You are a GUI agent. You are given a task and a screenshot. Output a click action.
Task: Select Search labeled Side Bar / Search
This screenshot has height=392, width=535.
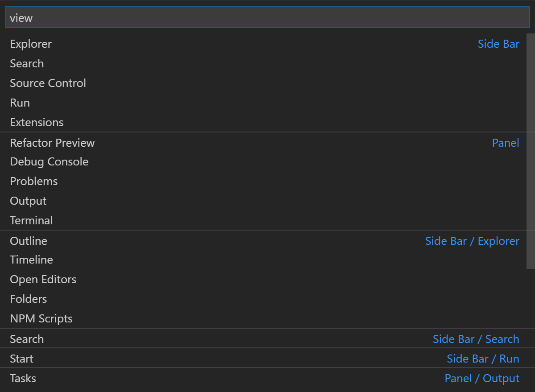coord(27,339)
